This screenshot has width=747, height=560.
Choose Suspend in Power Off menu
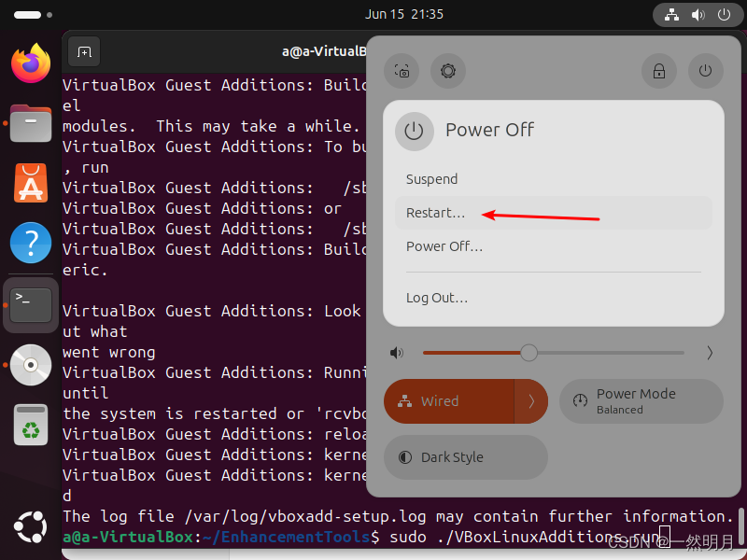553,179
